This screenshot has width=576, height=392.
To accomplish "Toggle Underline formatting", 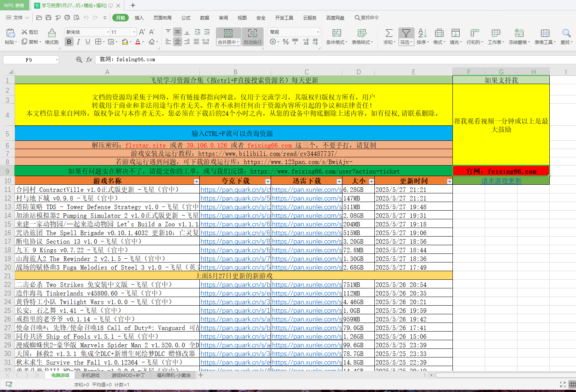I will point(87,42).
